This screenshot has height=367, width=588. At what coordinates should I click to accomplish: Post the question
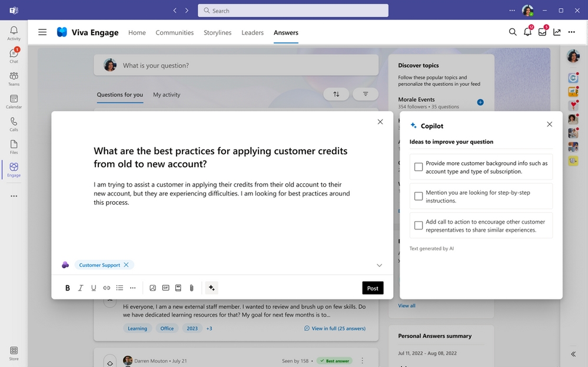pos(373,288)
